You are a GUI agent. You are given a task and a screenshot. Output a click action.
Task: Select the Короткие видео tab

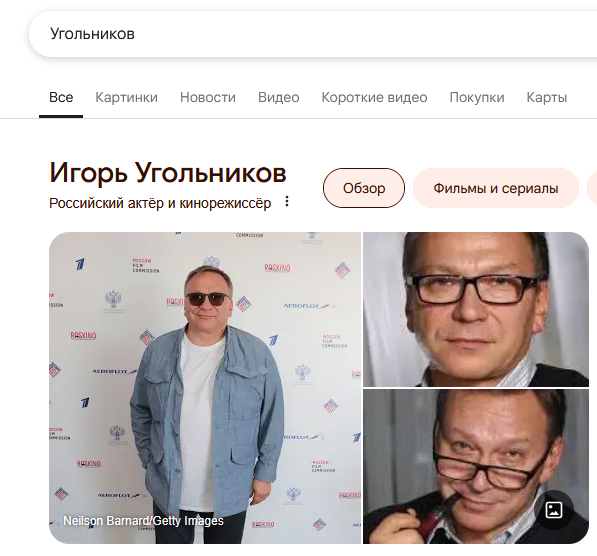click(374, 97)
